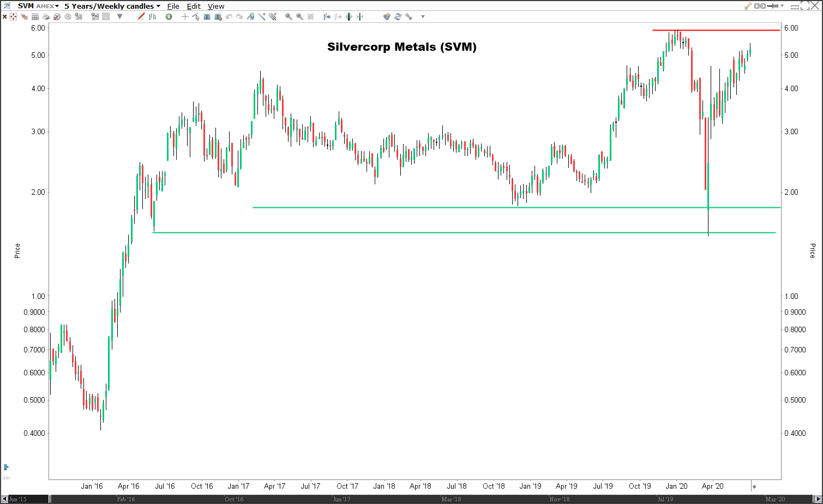Click the double-arrow bar spacing icon

(349, 17)
